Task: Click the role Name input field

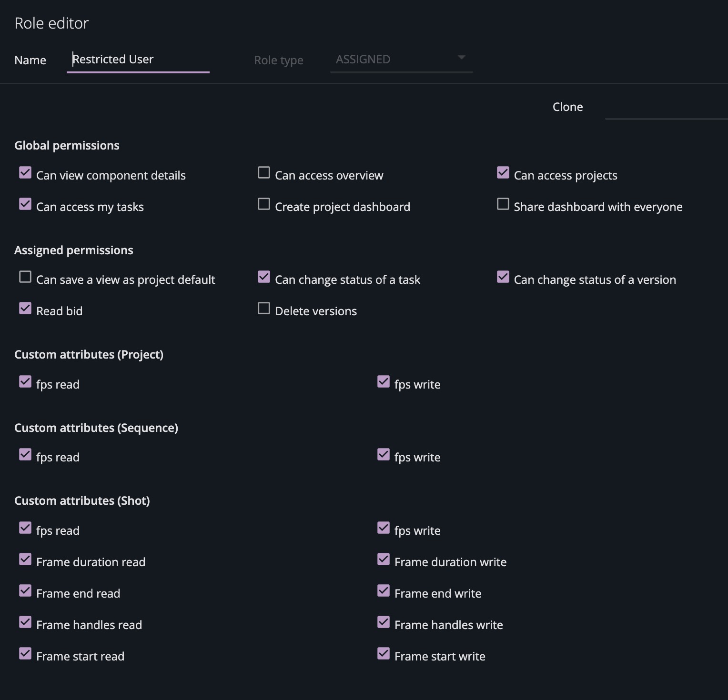Action: click(x=138, y=59)
